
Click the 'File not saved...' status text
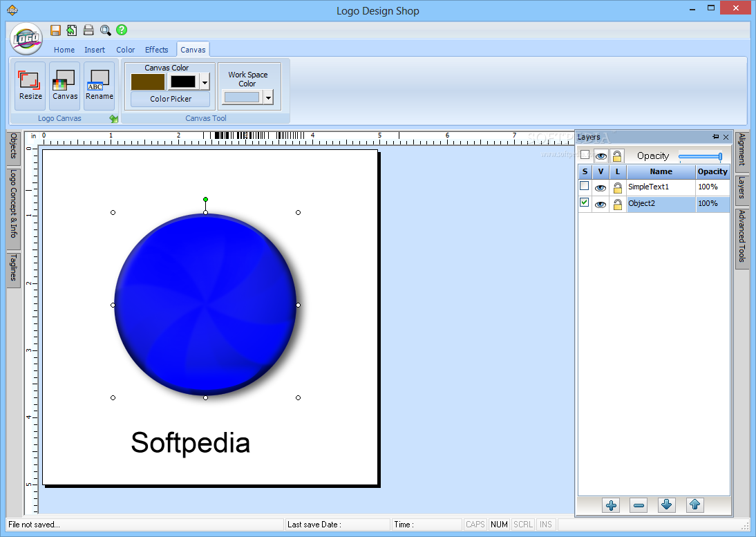click(x=35, y=525)
